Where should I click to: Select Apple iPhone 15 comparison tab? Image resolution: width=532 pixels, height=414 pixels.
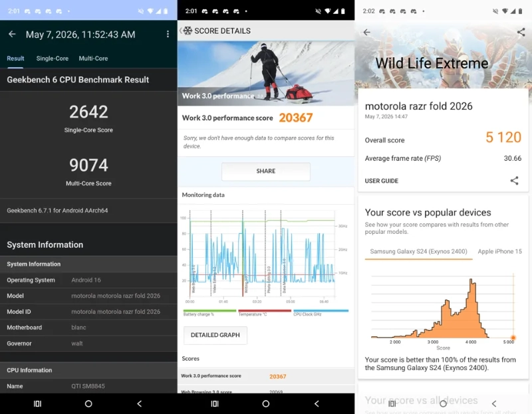(500, 252)
